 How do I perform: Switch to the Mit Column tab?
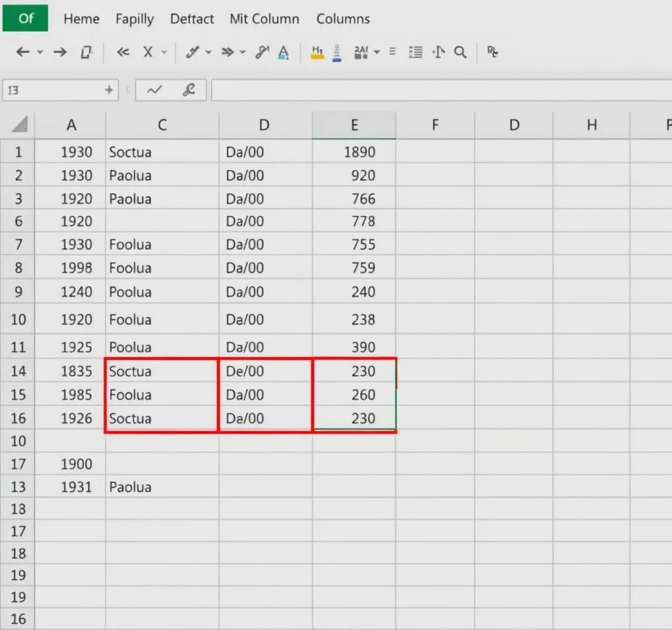coord(264,19)
